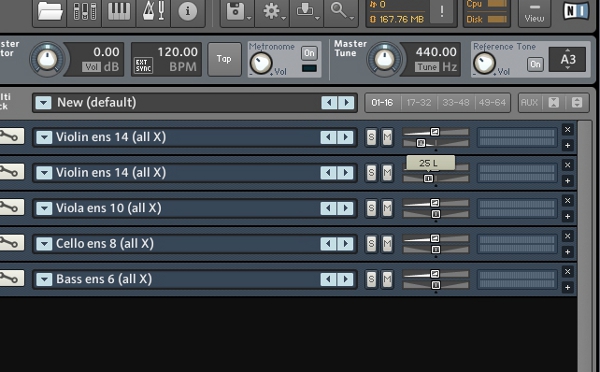Open the magnifier view size menu
Screen dimensions: 600x372
(x=341, y=11)
